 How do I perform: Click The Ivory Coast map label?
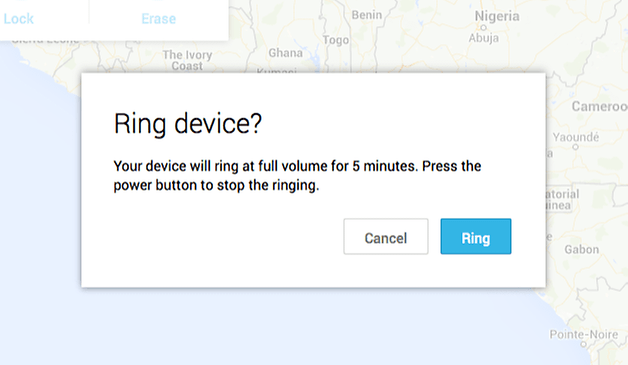pyautogui.click(x=187, y=60)
